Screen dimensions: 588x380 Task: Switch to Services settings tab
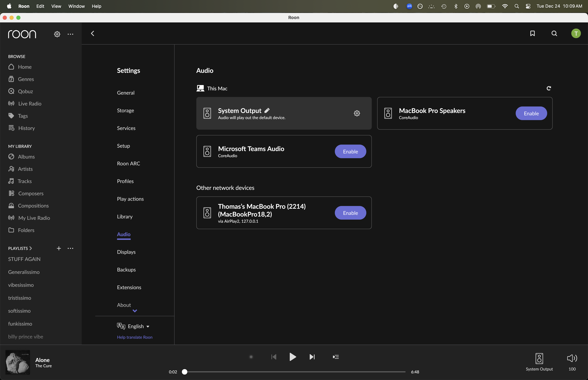tap(126, 128)
